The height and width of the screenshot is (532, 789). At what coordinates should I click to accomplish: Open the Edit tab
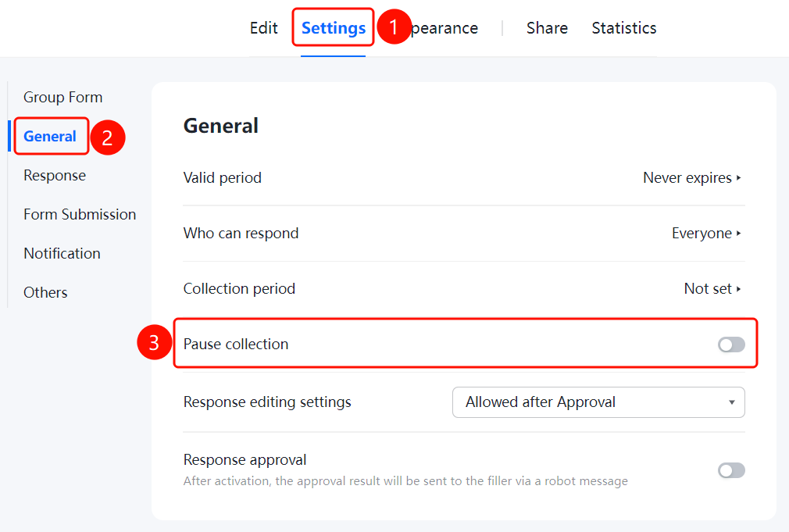[x=264, y=27]
